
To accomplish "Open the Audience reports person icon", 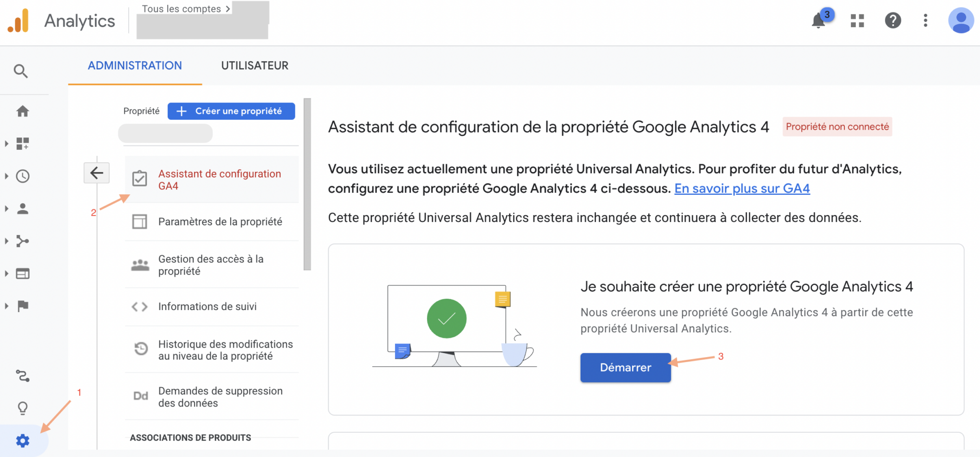I will (23, 208).
